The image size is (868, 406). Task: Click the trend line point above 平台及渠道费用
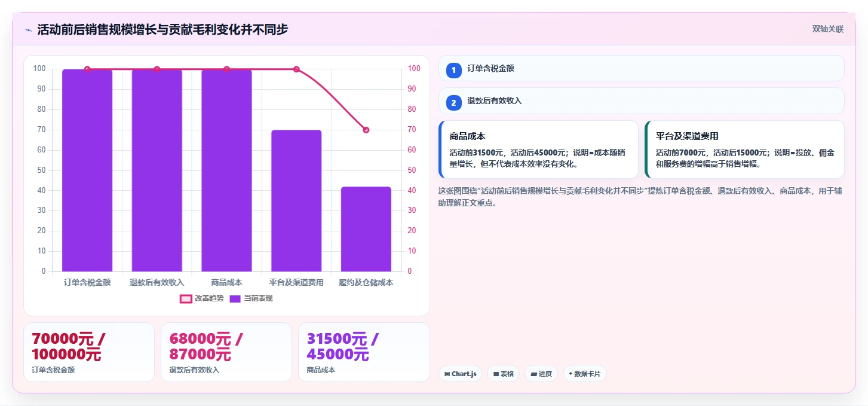click(296, 69)
